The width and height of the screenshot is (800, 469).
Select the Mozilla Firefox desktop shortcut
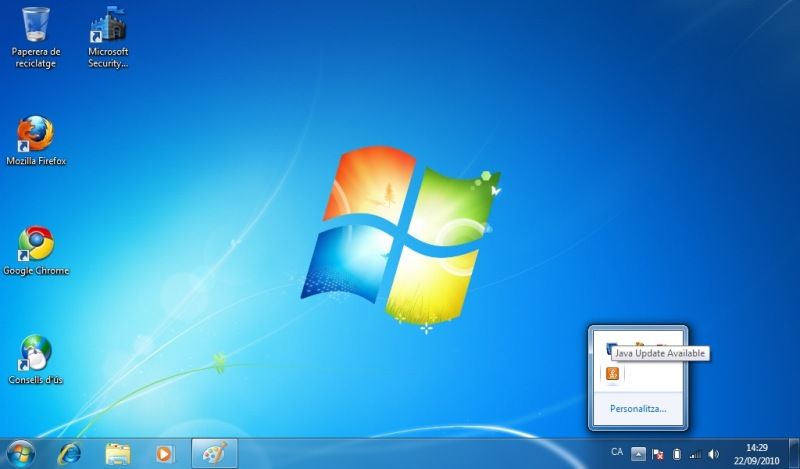(x=36, y=141)
